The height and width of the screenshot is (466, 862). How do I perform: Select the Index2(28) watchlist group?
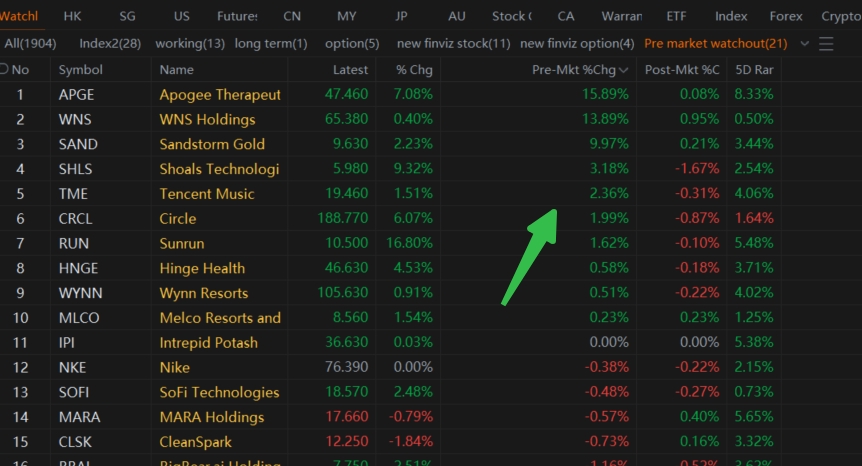coord(110,43)
